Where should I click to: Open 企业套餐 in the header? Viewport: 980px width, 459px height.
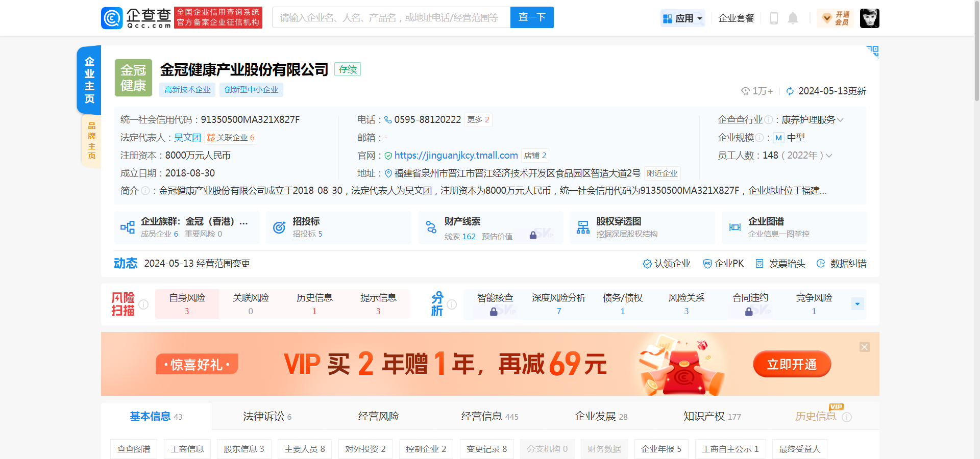pyautogui.click(x=736, y=18)
